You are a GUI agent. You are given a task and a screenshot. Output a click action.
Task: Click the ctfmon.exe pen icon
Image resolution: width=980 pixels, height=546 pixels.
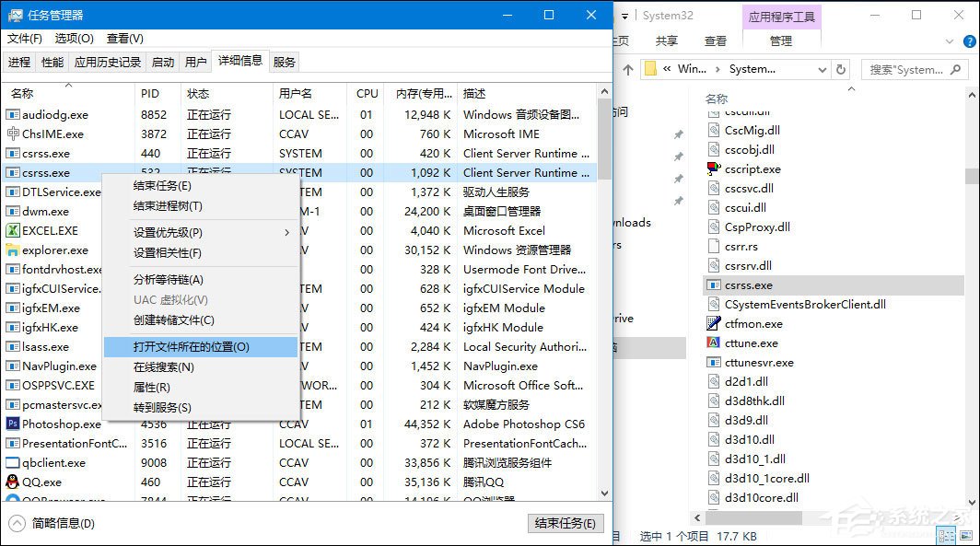click(714, 323)
